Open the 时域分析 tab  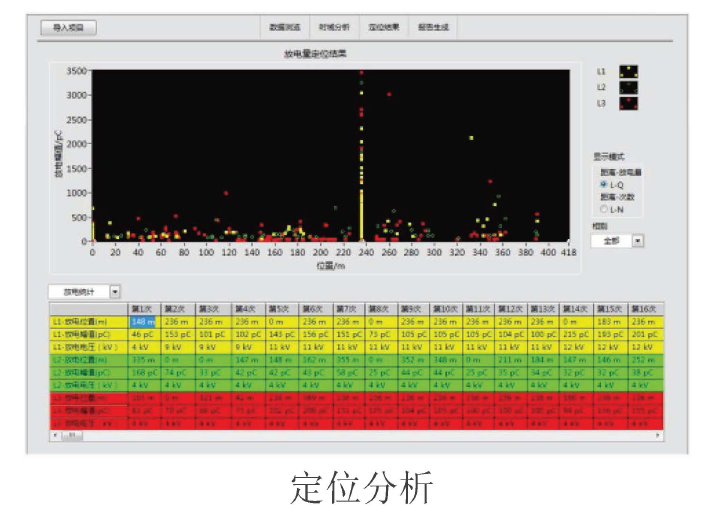[x=334, y=27]
